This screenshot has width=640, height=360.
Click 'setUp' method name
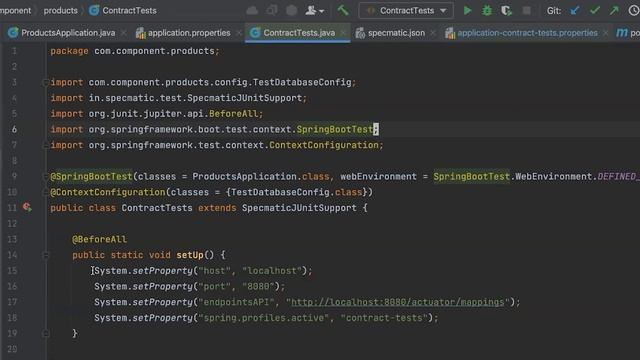click(x=190, y=255)
